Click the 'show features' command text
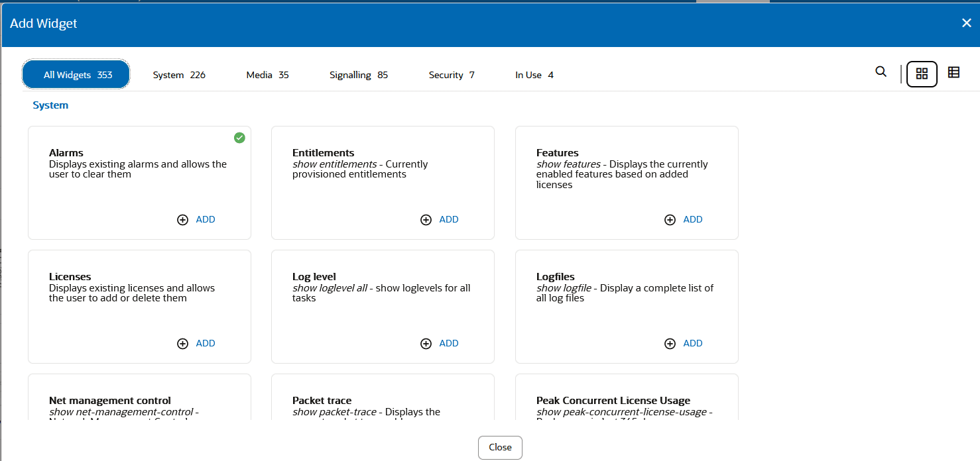This screenshot has width=980, height=461. [568, 164]
